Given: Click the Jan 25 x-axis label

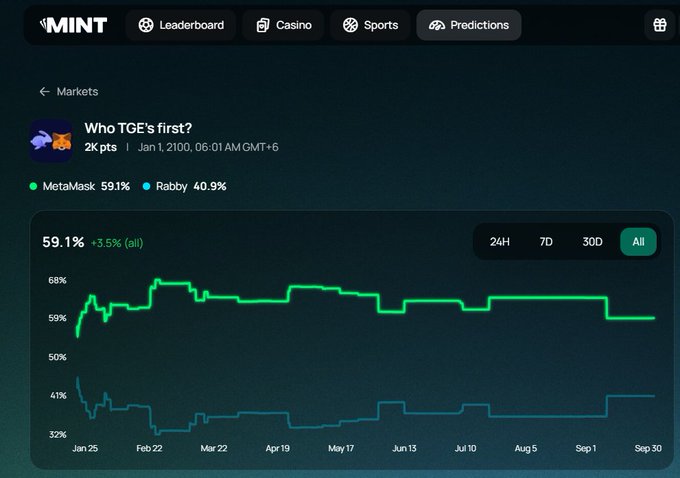Looking at the screenshot, I should [x=85, y=449].
